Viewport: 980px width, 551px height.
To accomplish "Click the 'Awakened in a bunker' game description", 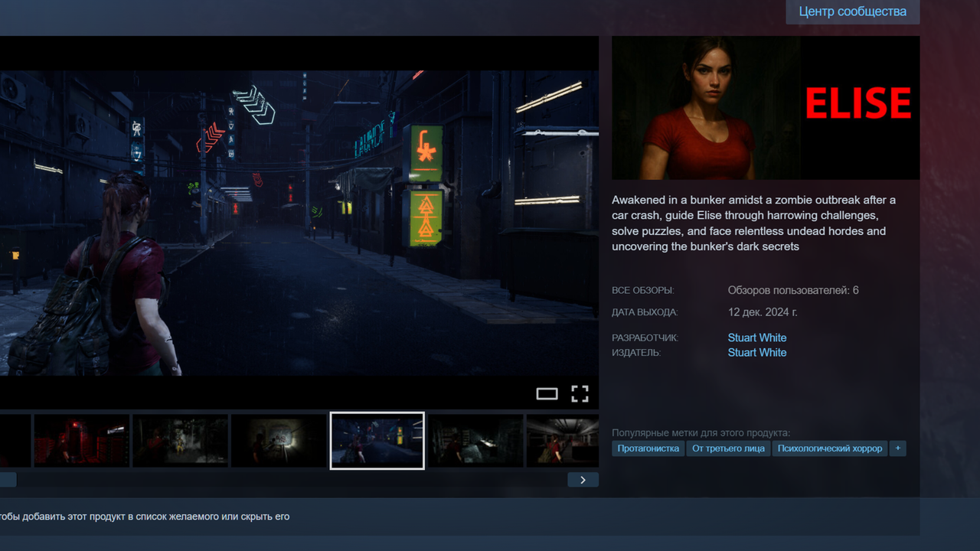I will 753,223.
